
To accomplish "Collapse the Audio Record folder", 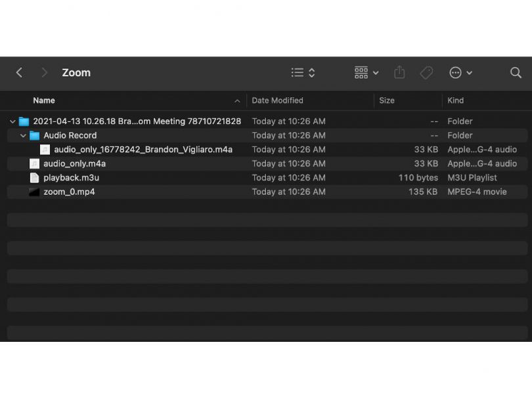I will (x=23, y=135).
